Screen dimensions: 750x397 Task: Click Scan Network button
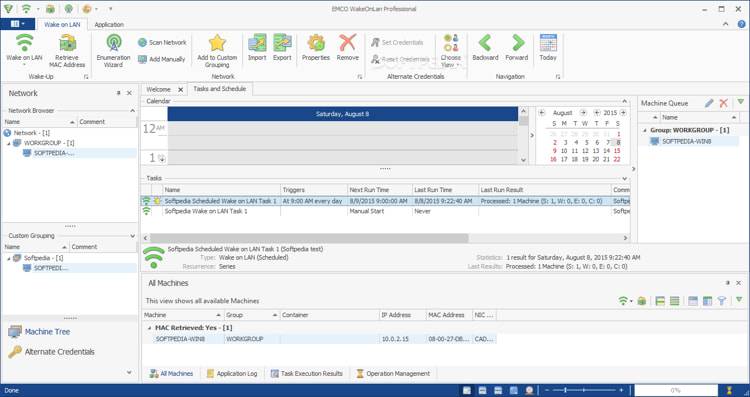click(162, 43)
